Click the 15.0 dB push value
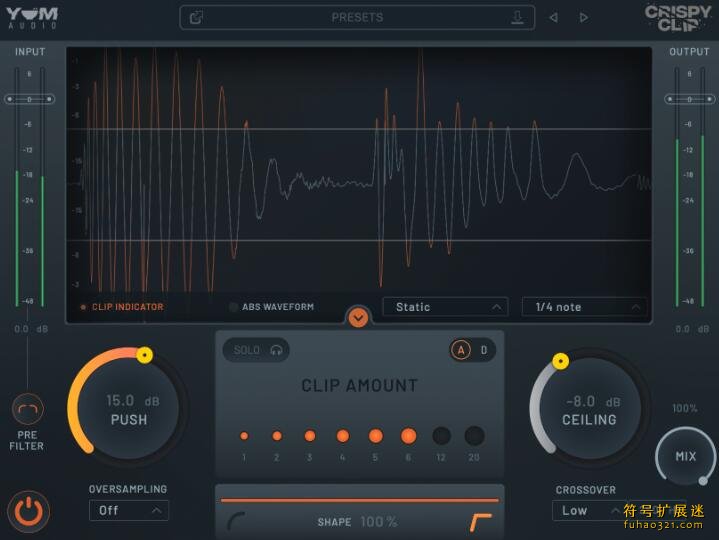Viewport: 719px width, 540px height. pyautogui.click(x=133, y=401)
